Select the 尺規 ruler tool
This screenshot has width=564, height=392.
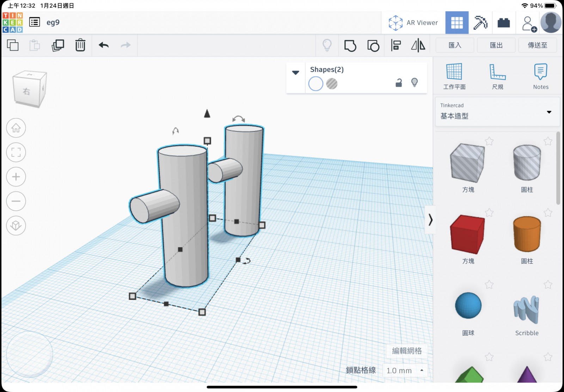click(x=498, y=76)
